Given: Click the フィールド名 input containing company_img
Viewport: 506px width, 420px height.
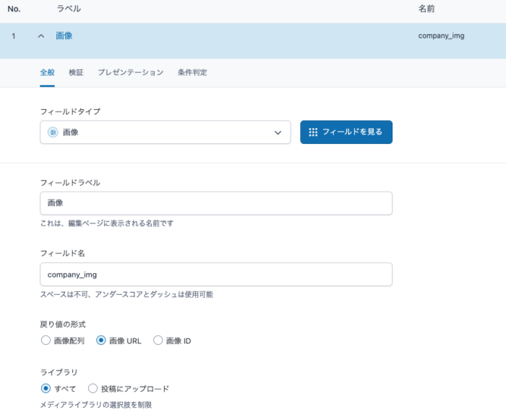Looking at the screenshot, I should pyautogui.click(x=216, y=275).
